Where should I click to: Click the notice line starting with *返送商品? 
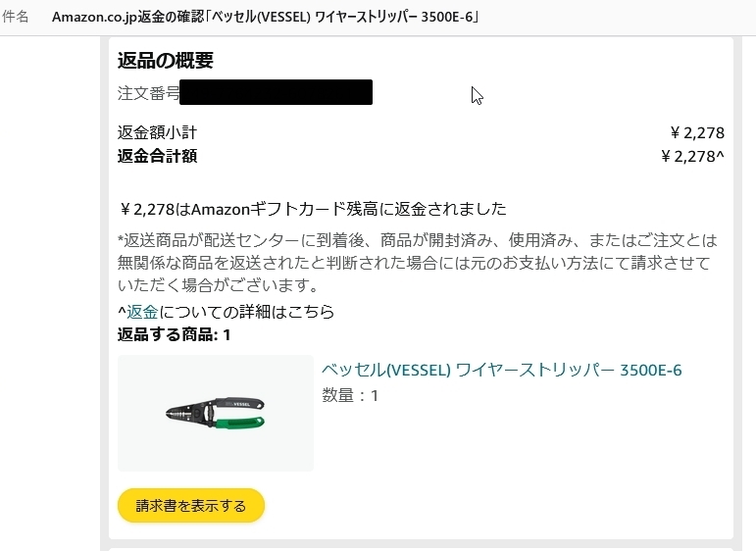[417, 240]
